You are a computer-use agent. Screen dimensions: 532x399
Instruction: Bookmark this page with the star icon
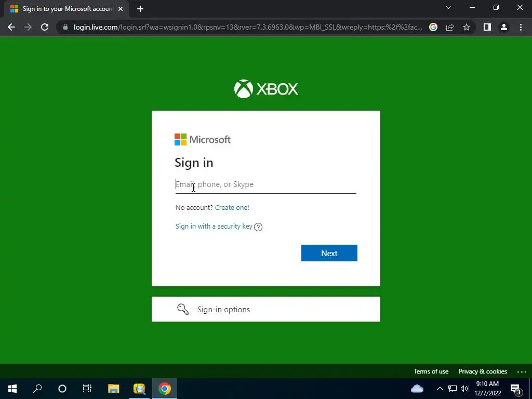(467, 27)
